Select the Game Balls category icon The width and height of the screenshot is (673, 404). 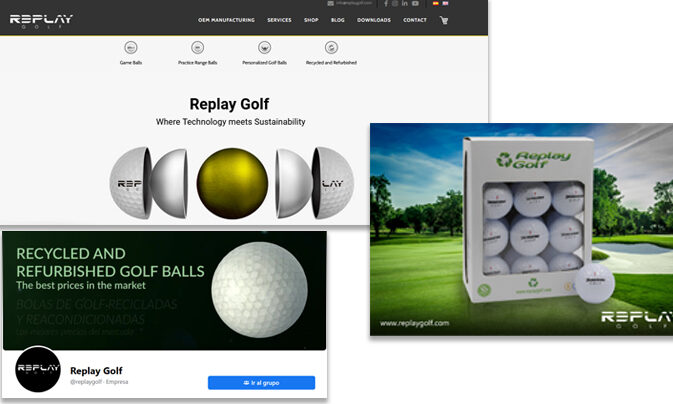(131, 47)
